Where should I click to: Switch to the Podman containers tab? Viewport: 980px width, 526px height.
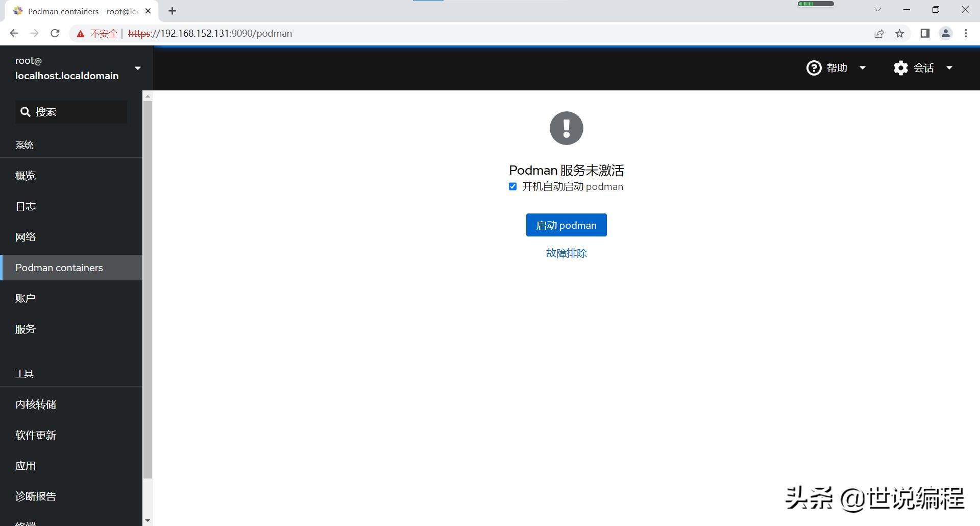59,267
